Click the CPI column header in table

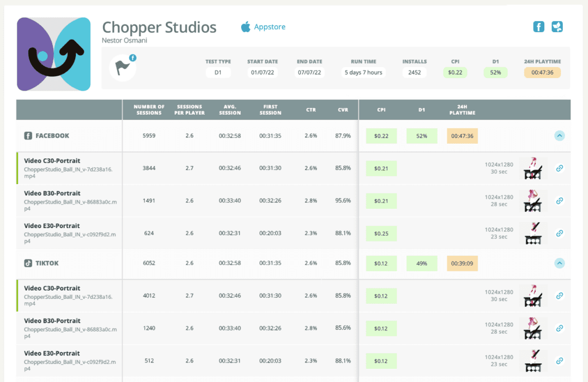381,110
